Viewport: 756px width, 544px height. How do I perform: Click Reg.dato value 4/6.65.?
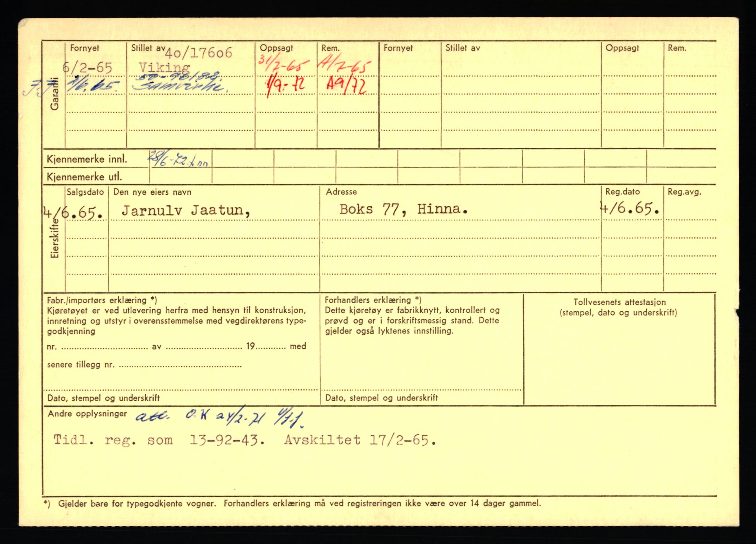tap(630, 209)
